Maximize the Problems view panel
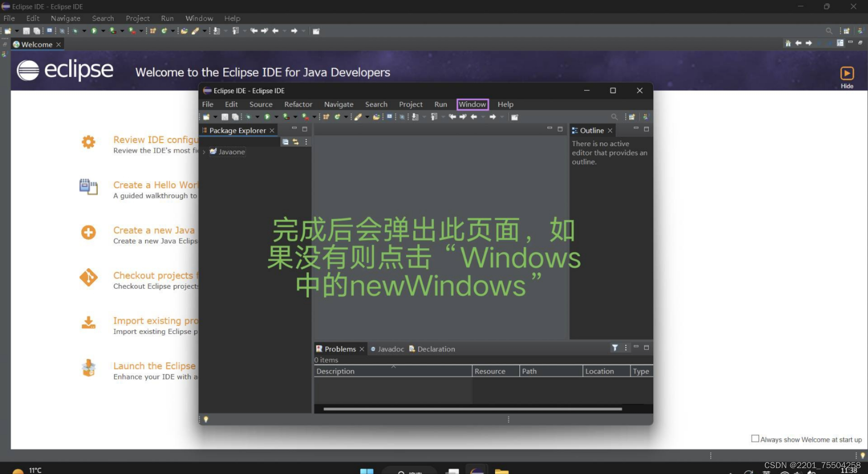 click(x=646, y=347)
